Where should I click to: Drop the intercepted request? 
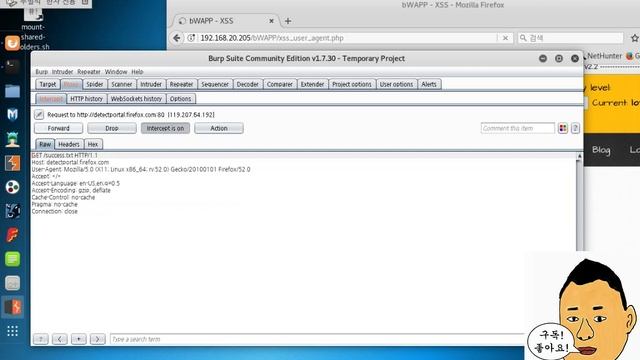(112, 128)
